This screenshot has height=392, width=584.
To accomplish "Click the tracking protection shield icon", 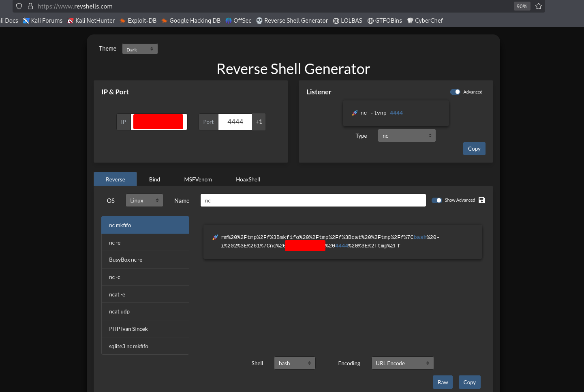I will 19,6.
